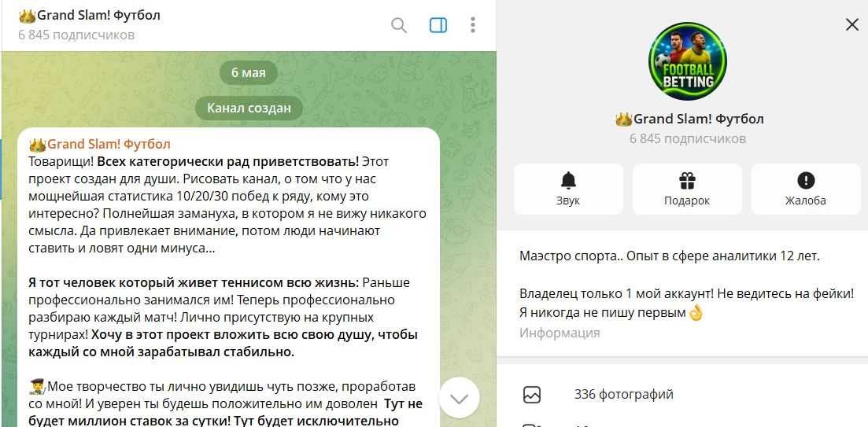The height and width of the screenshot is (427, 868).
Task: Open search in the channel
Action: click(398, 25)
